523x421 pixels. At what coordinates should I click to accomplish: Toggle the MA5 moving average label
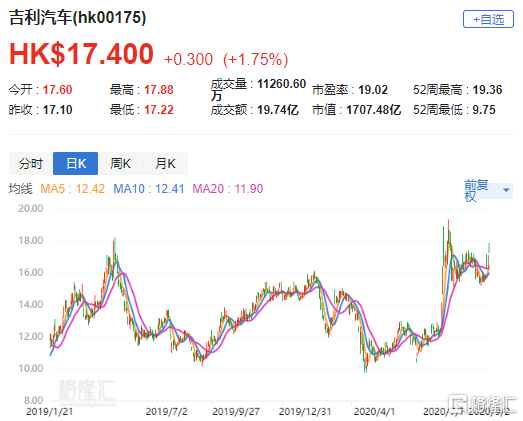pos(72,189)
